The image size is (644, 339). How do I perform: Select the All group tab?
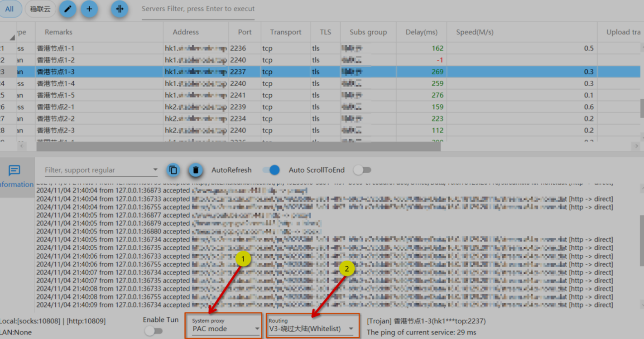pyautogui.click(x=10, y=9)
